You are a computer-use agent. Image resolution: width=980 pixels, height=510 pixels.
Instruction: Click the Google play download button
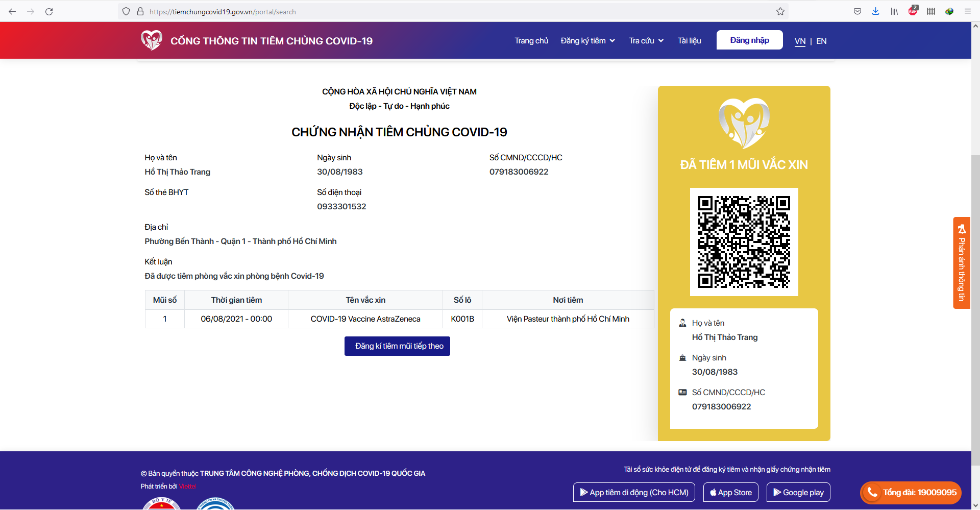(798, 492)
